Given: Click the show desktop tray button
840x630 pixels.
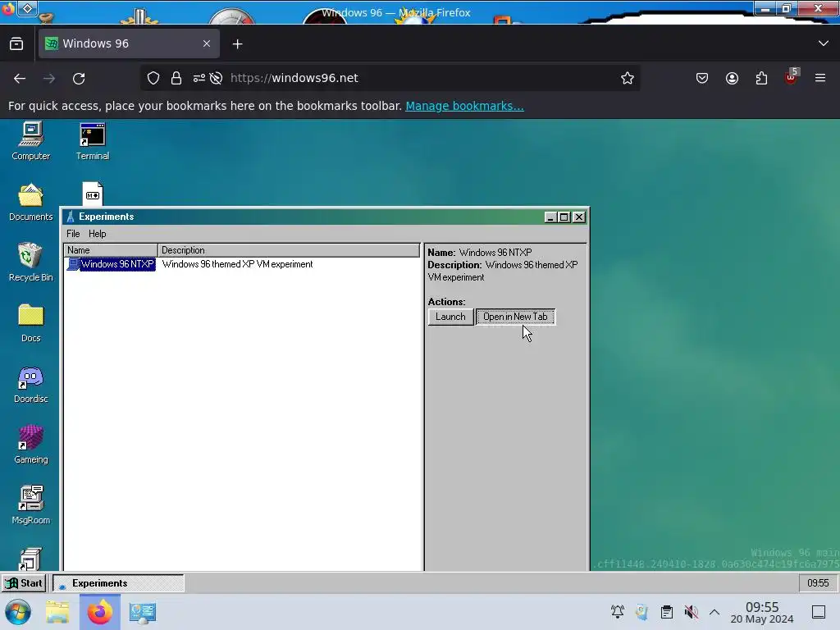Looking at the screenshot, I should [818, 612].
